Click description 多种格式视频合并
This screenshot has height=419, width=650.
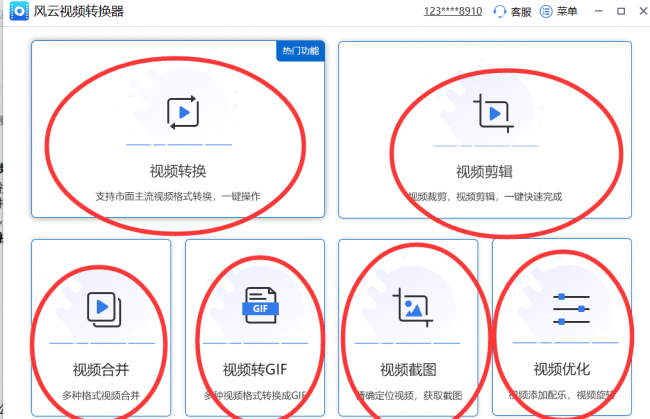101,395
